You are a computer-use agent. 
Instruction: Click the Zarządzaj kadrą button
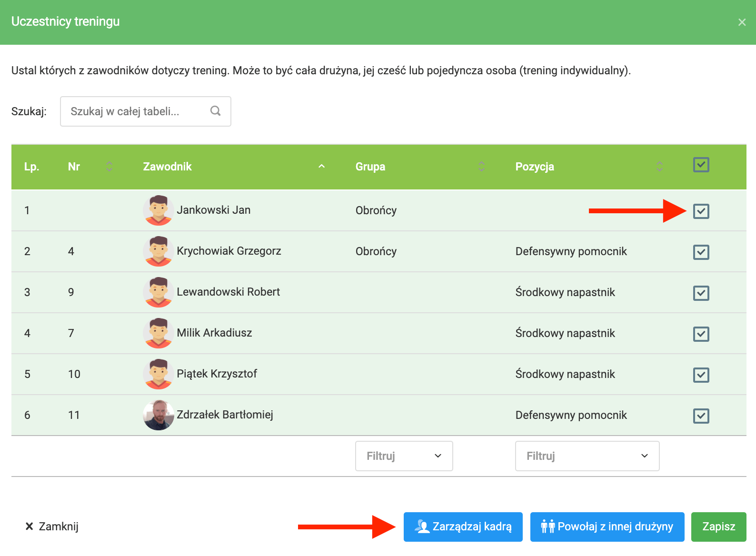[463, 526]
